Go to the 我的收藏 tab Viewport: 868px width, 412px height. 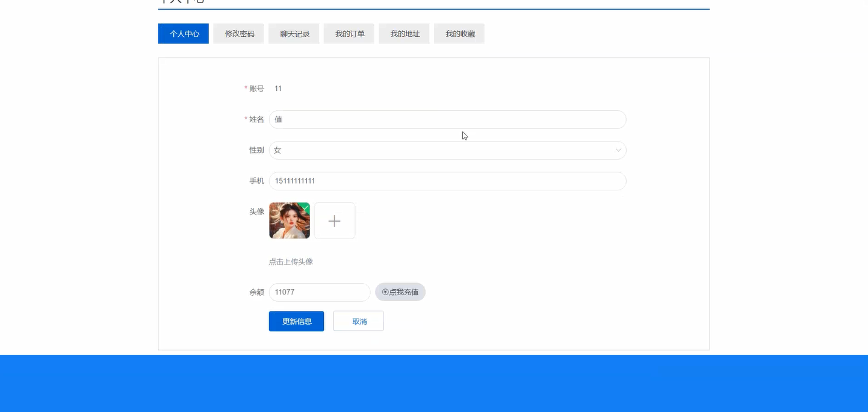[x=459, y=33]
